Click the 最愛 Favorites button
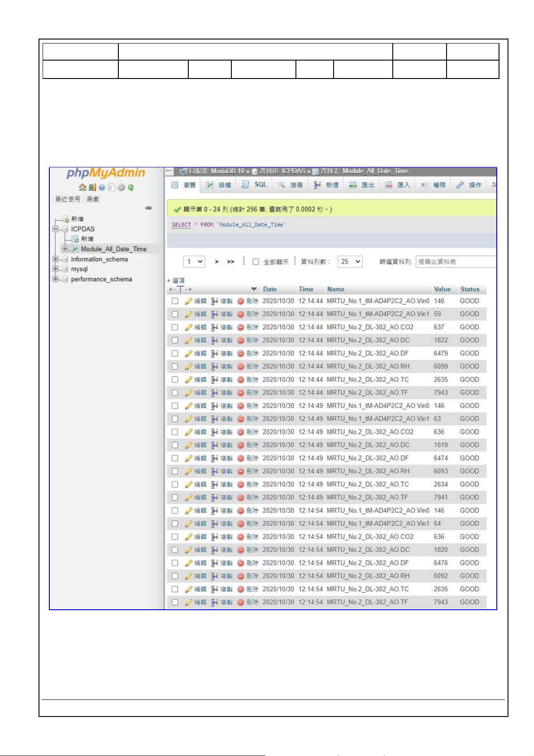The height and width of the screenshot is (756, 534). tap(93, 199)
